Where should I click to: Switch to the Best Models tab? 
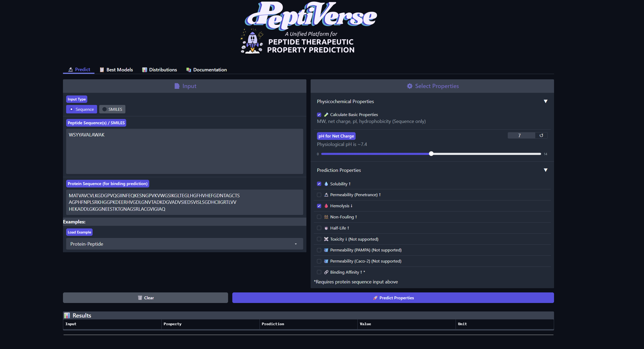pyautogui.click(x=116, y=70)
